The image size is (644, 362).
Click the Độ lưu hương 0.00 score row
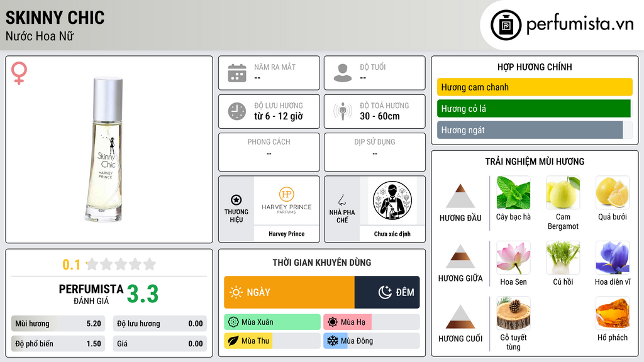tap(160, 324)
